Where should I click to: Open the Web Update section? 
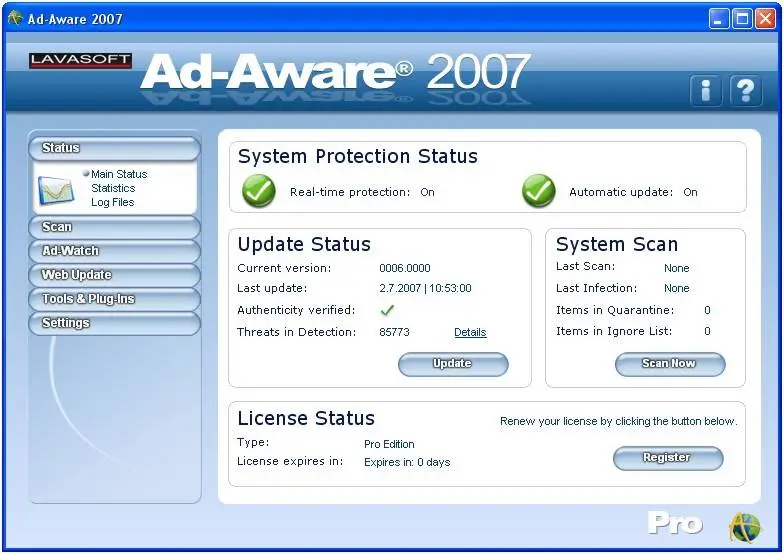(x=114, y=275)
